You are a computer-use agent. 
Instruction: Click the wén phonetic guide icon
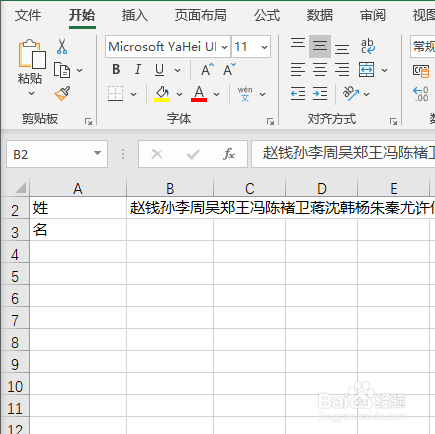click(245, 94)
